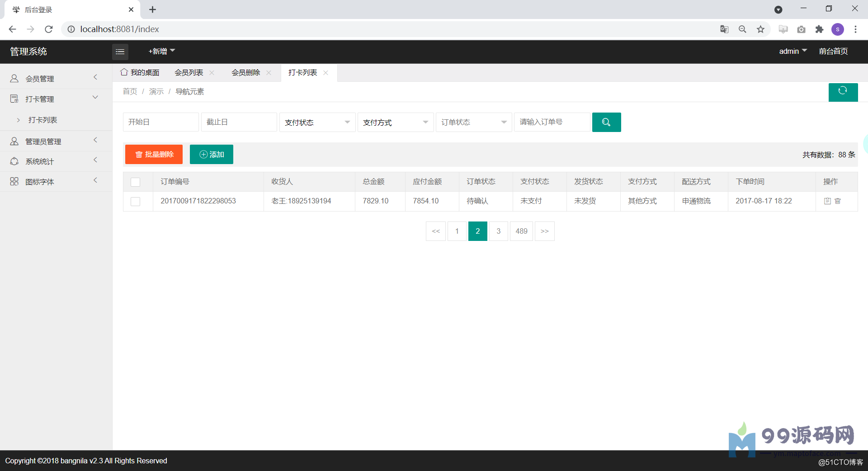Open a new browser tab with the plus icon
Viewport: 868px width, 471px height.
click(x=153, y=9)
